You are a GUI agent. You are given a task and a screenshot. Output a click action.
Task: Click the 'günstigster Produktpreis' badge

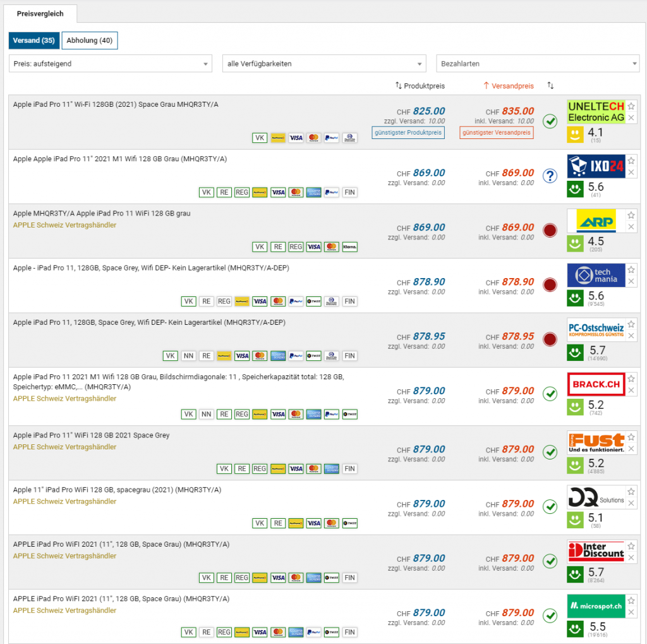(x=408, y=133)
